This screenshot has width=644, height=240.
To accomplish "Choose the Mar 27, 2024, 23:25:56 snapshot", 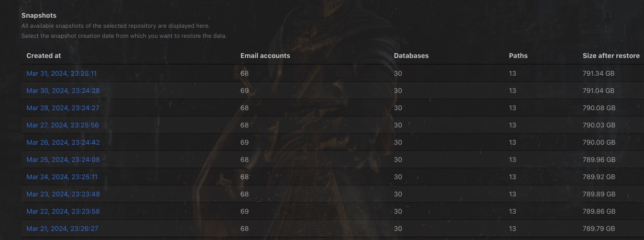I will click(63, 125).
